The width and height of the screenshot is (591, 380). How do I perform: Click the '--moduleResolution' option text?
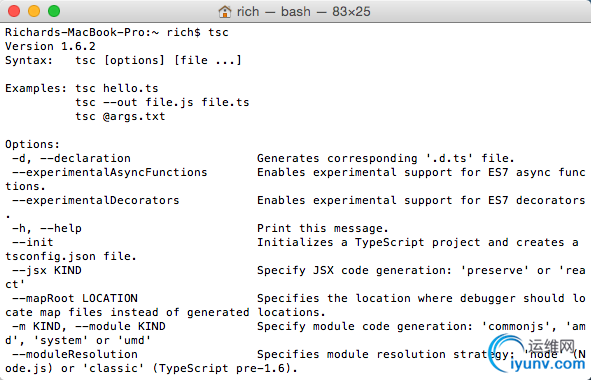point(75,354)
